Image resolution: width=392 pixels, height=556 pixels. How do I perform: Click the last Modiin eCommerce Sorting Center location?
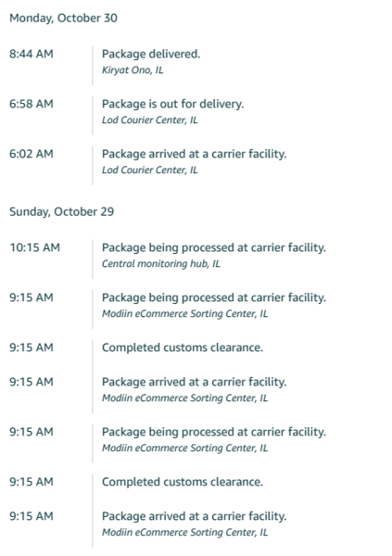[184, 532]
